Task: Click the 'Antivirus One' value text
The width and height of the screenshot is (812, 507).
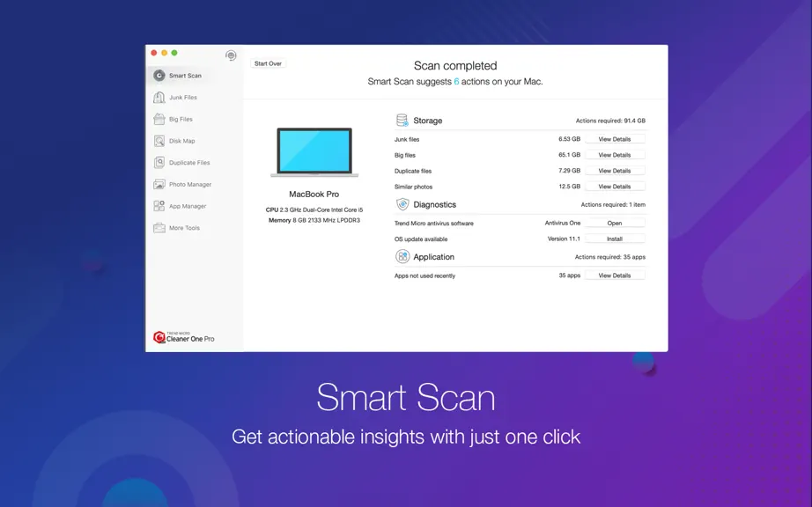Action: pos(563,223)
